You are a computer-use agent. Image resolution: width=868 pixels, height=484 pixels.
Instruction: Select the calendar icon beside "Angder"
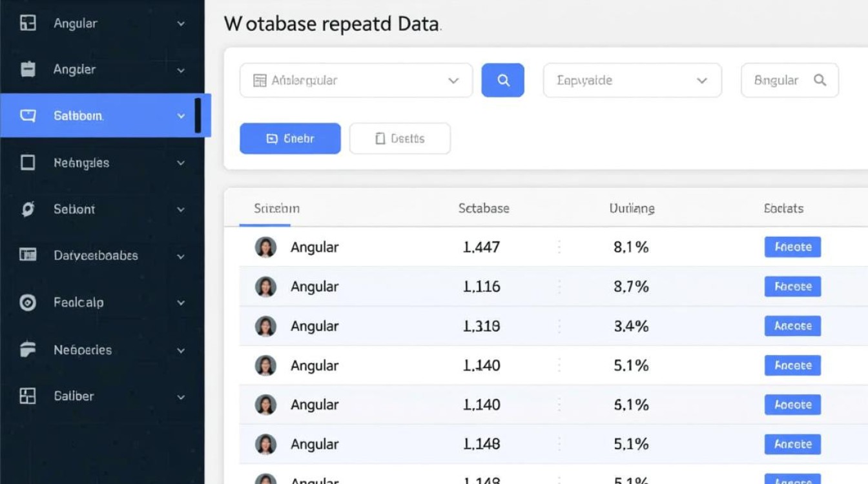pyautogui.click(x=29, y=69)
